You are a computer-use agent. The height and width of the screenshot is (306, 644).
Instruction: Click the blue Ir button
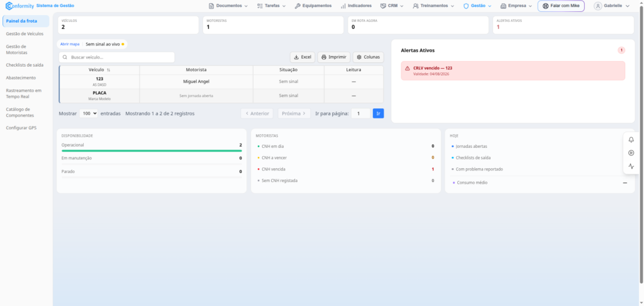(x=378, y=113)
